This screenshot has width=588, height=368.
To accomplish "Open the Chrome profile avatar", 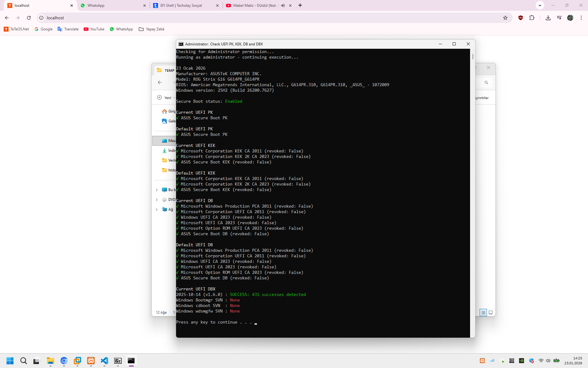I will click(570, 18).
